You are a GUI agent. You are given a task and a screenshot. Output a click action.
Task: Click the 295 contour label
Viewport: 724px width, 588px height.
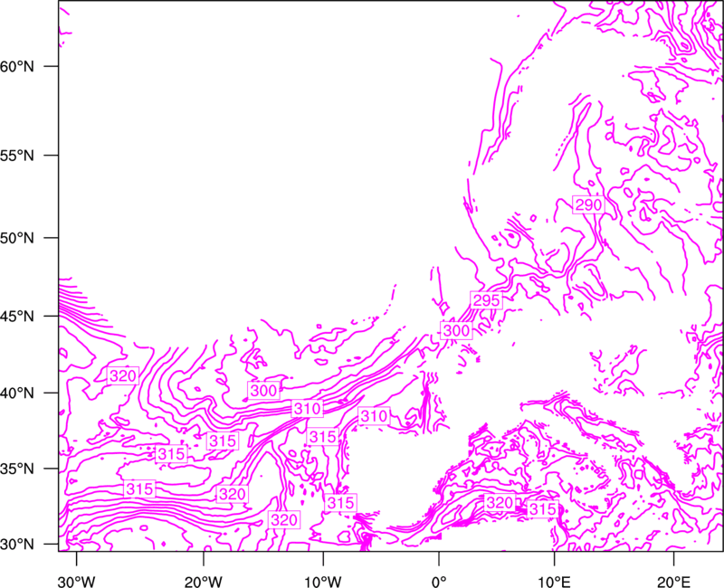[x=487, y=300]
